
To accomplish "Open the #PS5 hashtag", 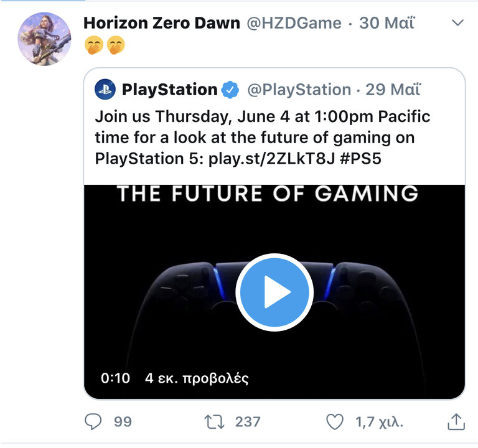I will click(360, 159).
